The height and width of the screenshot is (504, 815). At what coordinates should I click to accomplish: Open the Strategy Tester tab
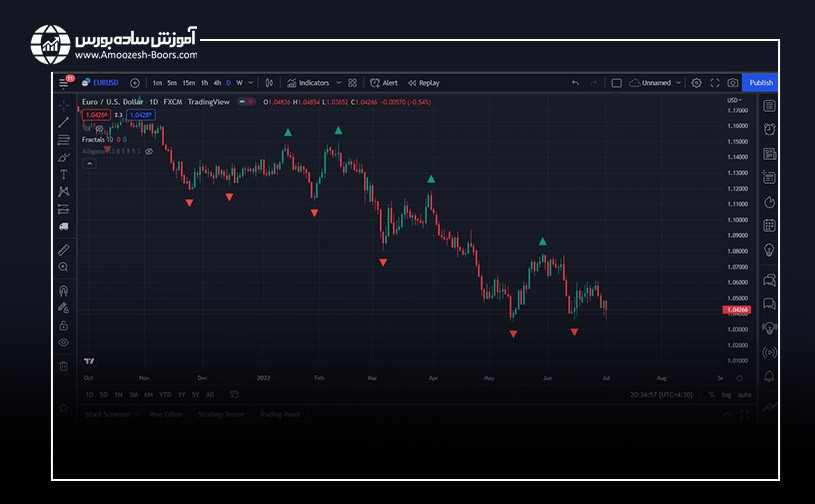(x=220, y=414)
